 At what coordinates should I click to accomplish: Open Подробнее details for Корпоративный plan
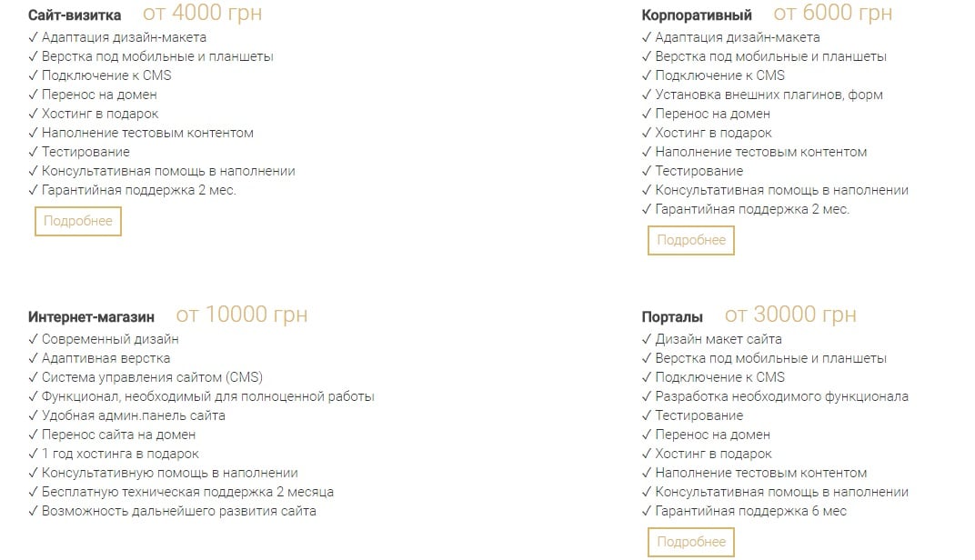coord(690,240)
